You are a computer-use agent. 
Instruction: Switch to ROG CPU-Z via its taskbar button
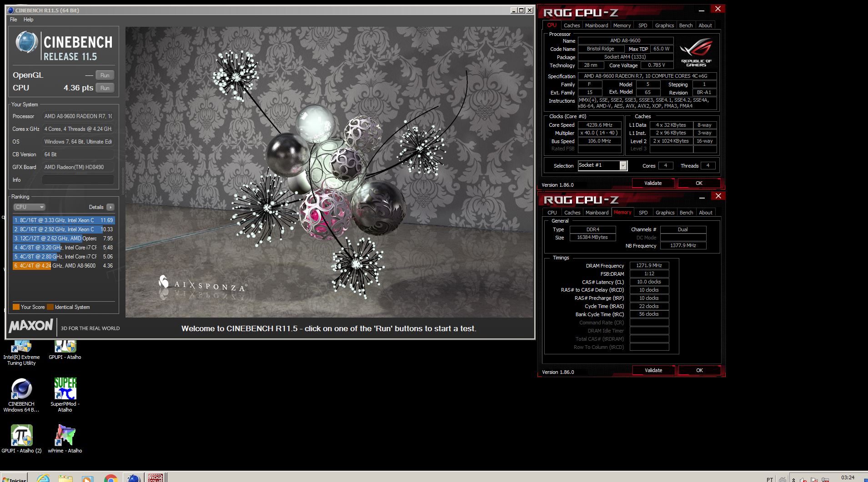coord(156,477)
